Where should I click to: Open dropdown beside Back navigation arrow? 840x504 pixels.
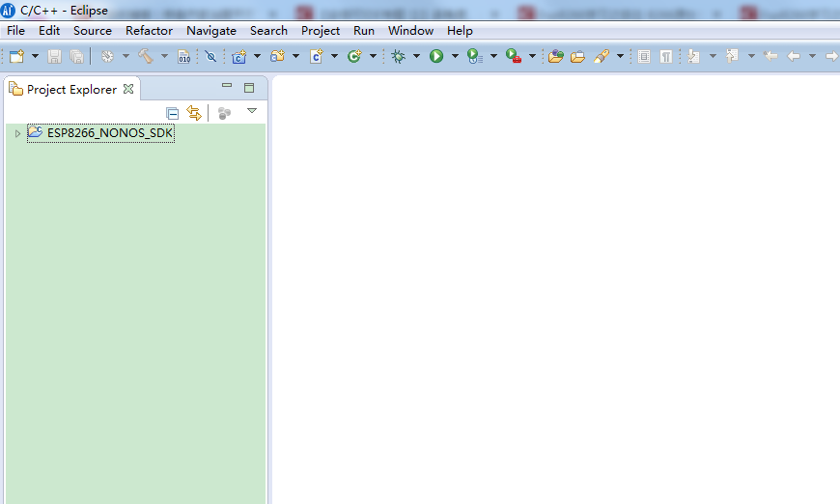click(x=812, y=56)
